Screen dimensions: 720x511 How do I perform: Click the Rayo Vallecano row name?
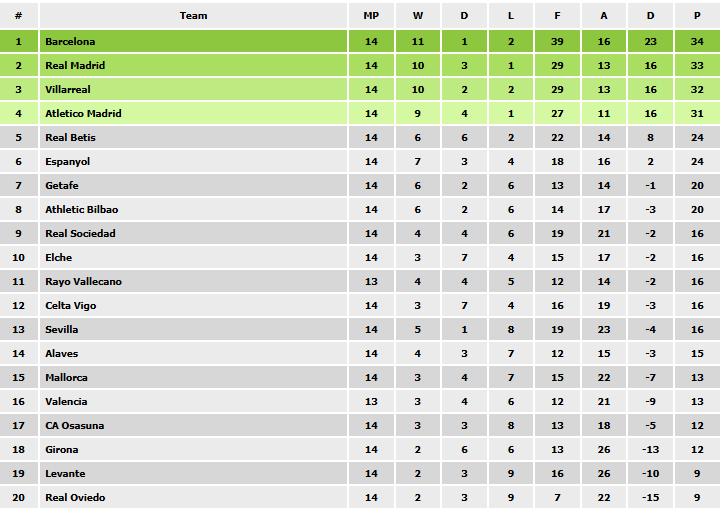point(83,281)
